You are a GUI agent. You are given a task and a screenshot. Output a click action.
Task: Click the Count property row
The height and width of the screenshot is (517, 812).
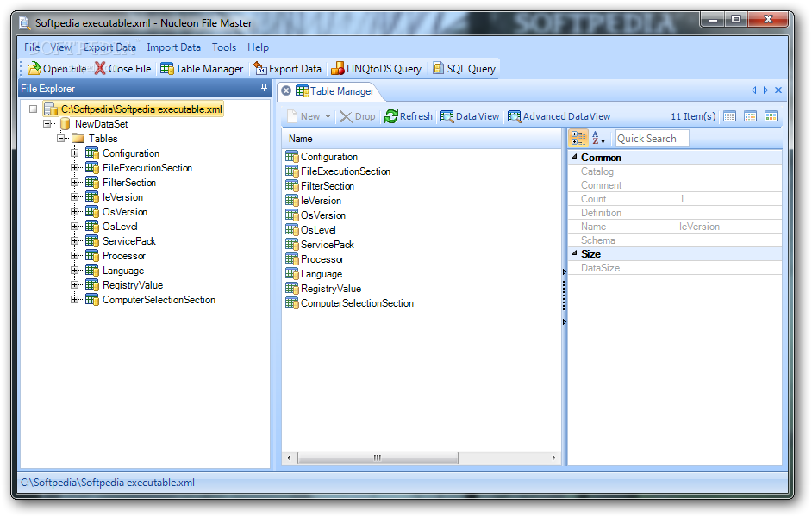tap(675, 199)
